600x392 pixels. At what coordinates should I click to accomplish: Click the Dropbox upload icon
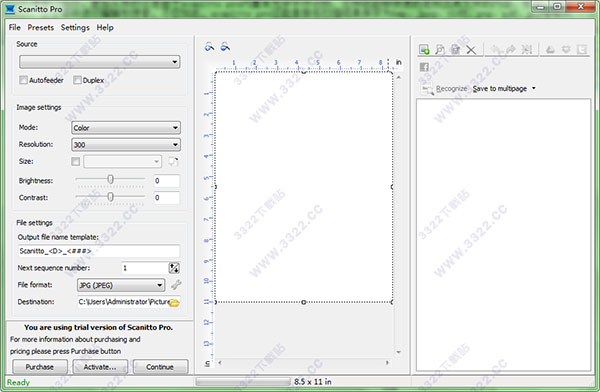[x=566, y=49]
